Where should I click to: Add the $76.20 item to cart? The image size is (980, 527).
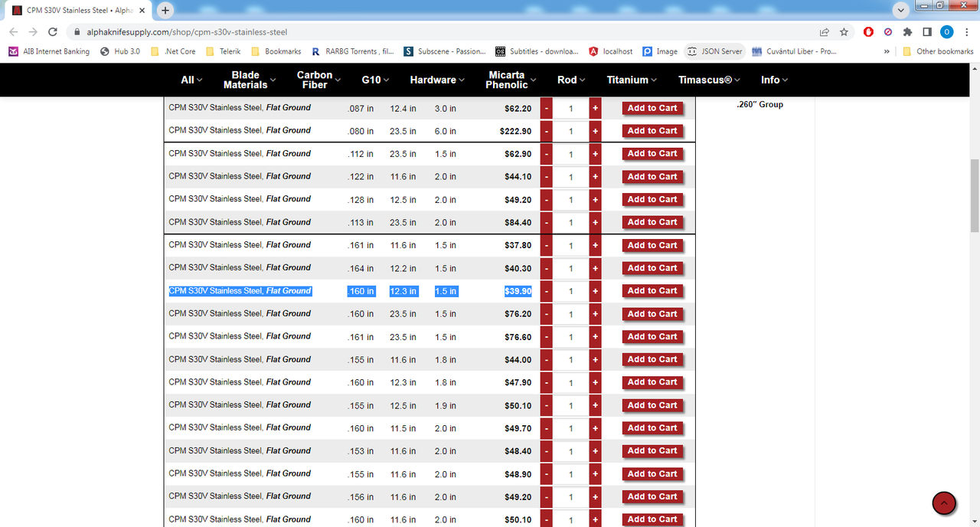tap(652, 314)
